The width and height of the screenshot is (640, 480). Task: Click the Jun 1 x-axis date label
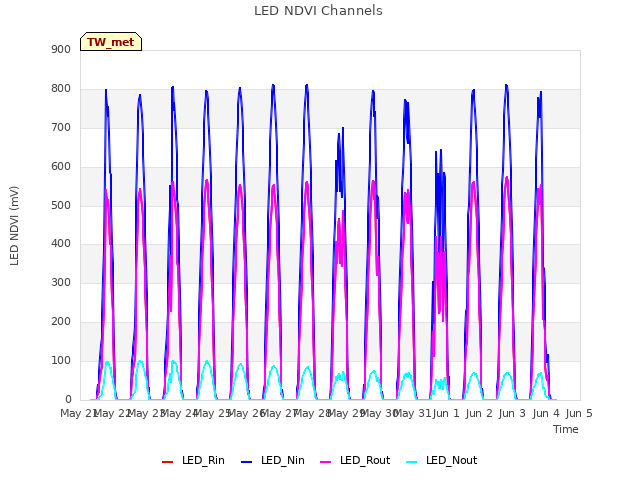tap(446, 413)
